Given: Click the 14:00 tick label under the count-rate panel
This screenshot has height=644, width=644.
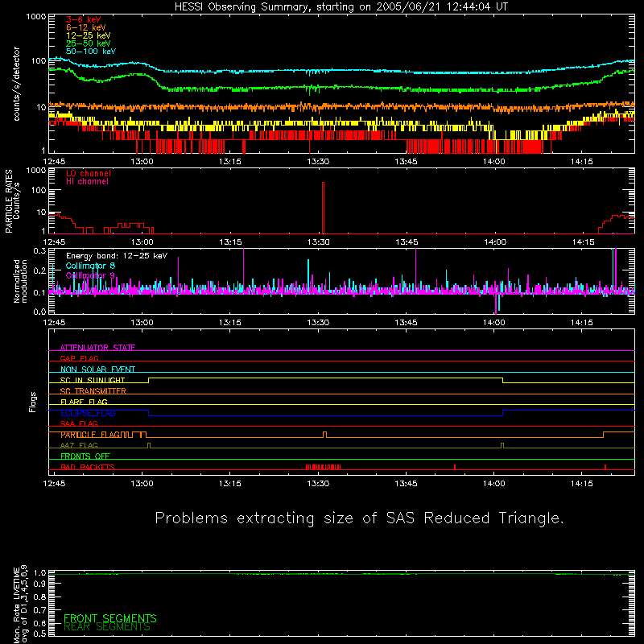Looking at the screenshot, I should tap(493, 162).
